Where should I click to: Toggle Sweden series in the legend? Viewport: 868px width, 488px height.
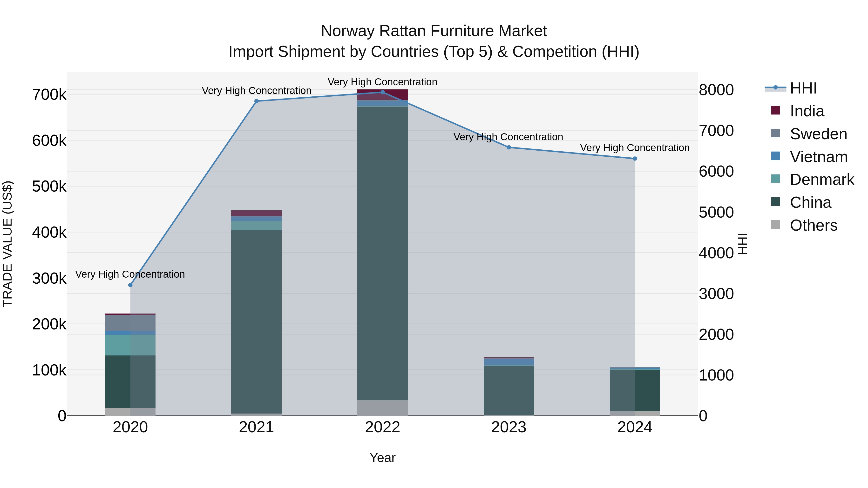point(809,134)
